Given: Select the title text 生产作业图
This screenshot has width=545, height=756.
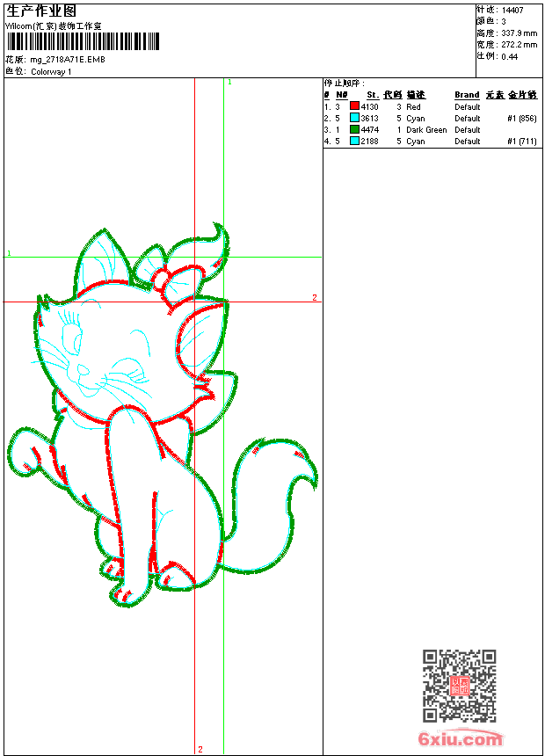Looking at the screenshot, I should point(41,11).
